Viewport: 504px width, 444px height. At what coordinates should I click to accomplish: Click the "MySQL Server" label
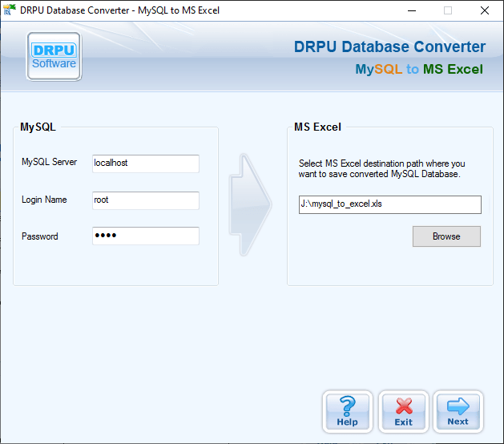(x=49, y=162)
